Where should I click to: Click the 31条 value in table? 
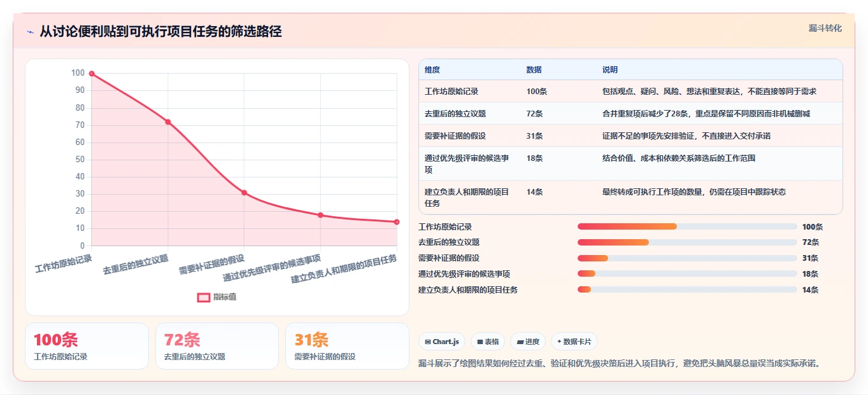tap(535, 136)
